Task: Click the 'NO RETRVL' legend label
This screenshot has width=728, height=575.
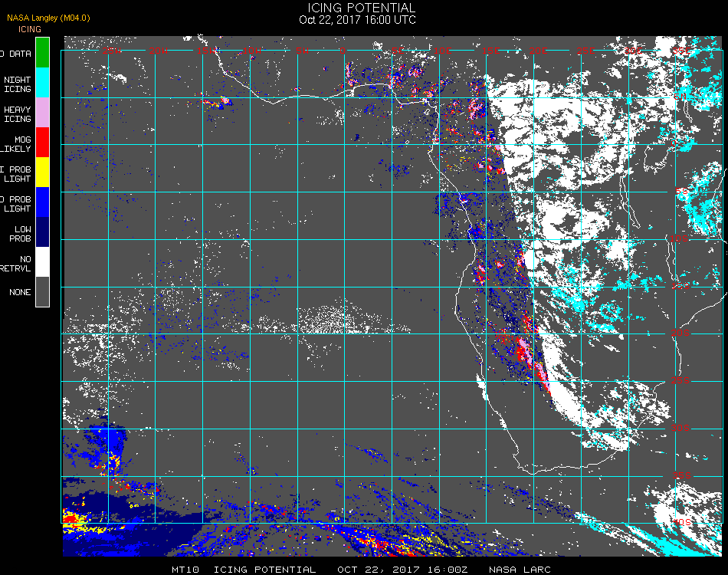Action: [x=16, y=264]
